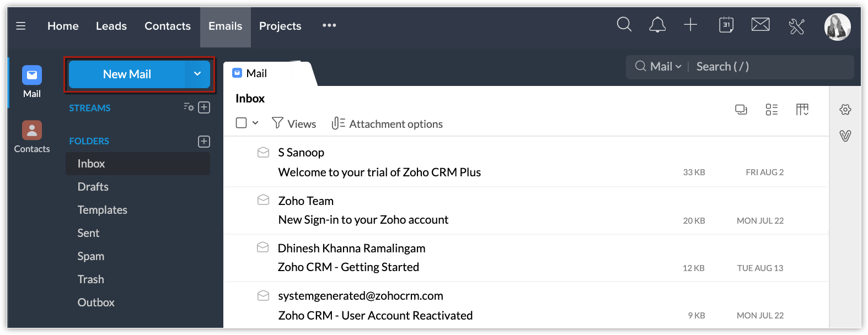The width and height of the screenshot is (868, 335).
Task: Toggle read status of Zoho Team email
Action: [264, 200]
